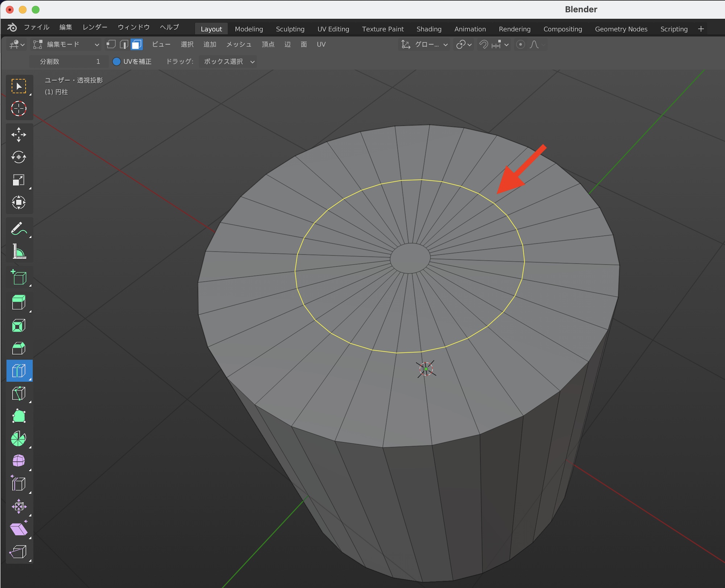The height and width of the screenshot is (588, 725).
Task: Toggle the snap magnet button
Action: [x=484, y=45]
